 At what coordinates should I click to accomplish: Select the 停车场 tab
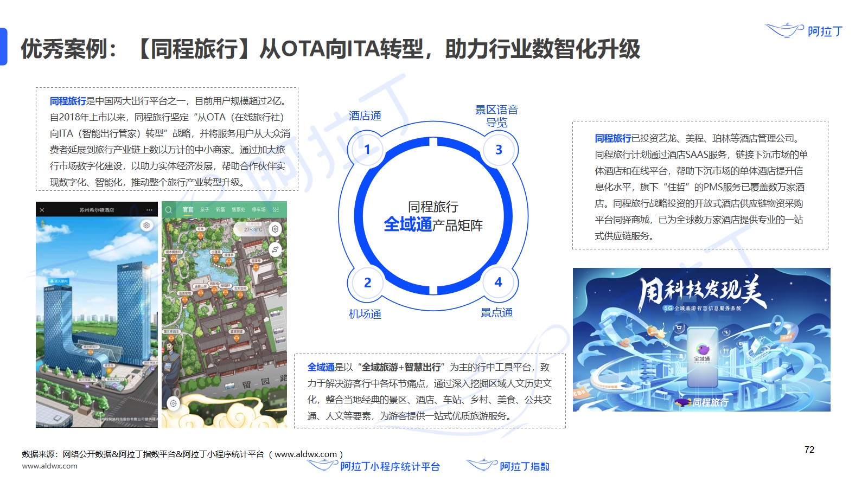pyautogui.click(x=259, y=210)
